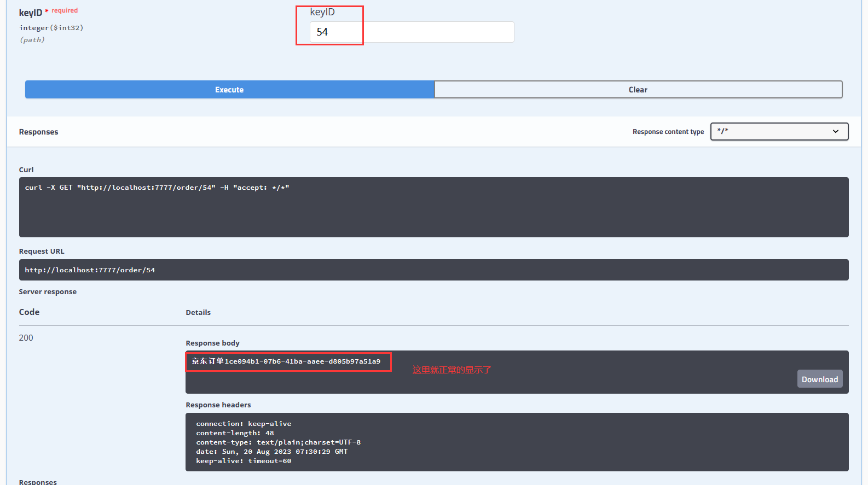Click the content-length: 48 header line
The height and width of the screenshot is (485, 868).
[235, 433]
